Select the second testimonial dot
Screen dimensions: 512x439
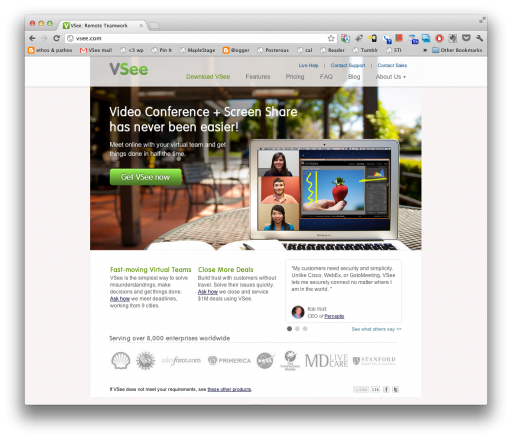coord(297,329)
